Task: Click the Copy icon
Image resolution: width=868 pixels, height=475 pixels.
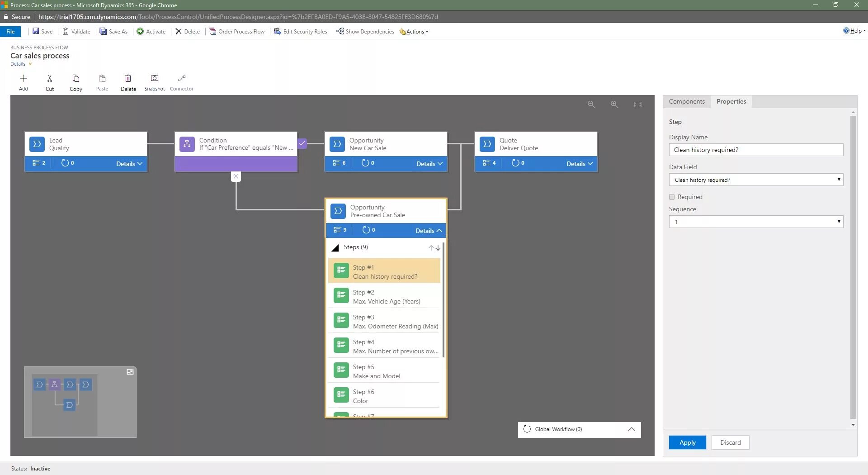Action: click(x=76, y=78)
